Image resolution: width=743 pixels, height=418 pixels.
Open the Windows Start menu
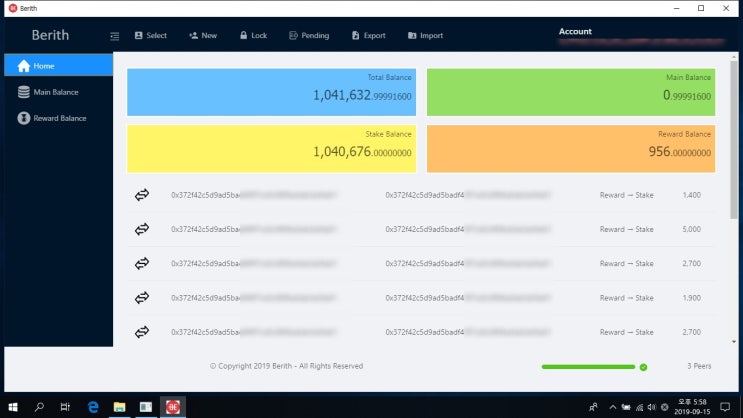pos(13,407)
